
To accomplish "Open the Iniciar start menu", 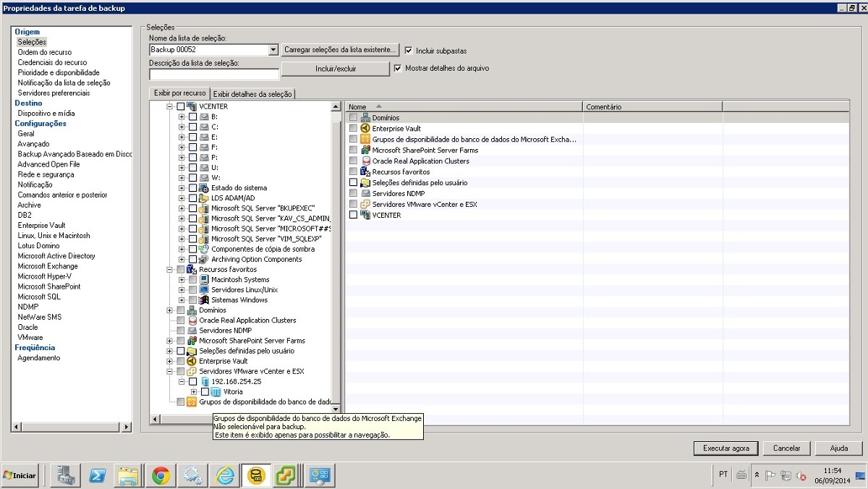I will coord(20,475).
